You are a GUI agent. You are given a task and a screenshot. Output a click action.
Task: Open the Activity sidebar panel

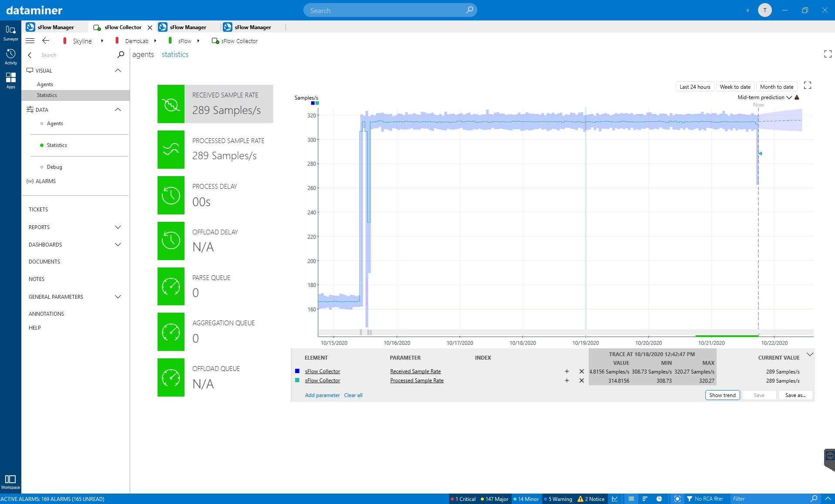[10, 57]
